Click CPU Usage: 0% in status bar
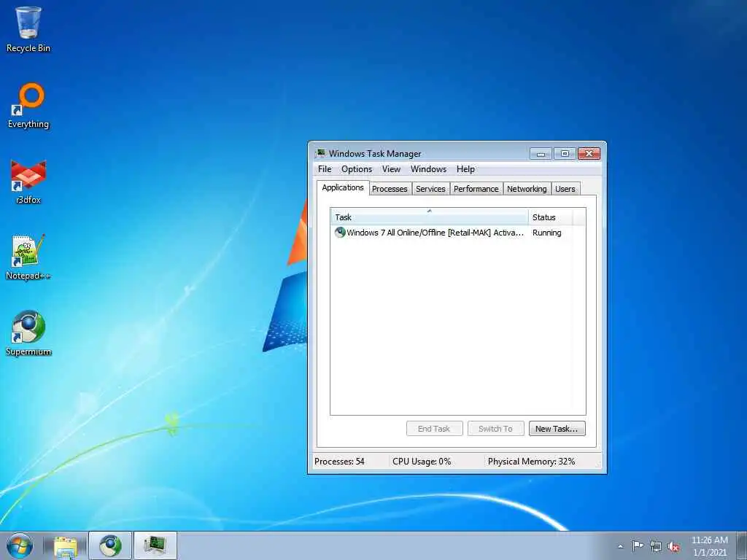The height and width of the screenshot is (560, 747). [422, 462]
